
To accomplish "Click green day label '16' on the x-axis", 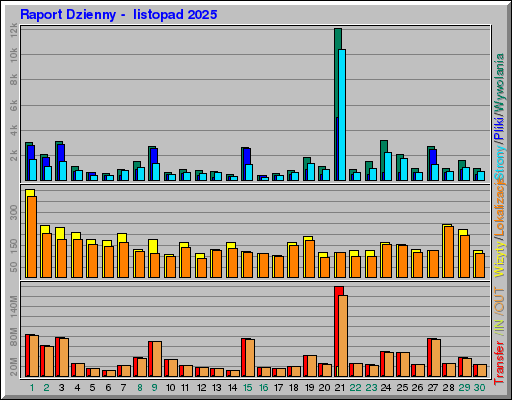I will [x=263, y=388].
